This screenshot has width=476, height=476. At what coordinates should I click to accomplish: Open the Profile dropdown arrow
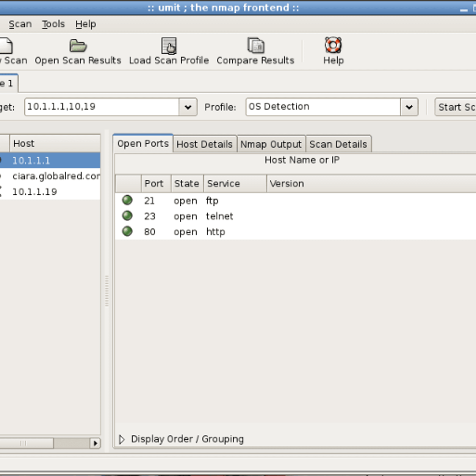tap(409, 107)
